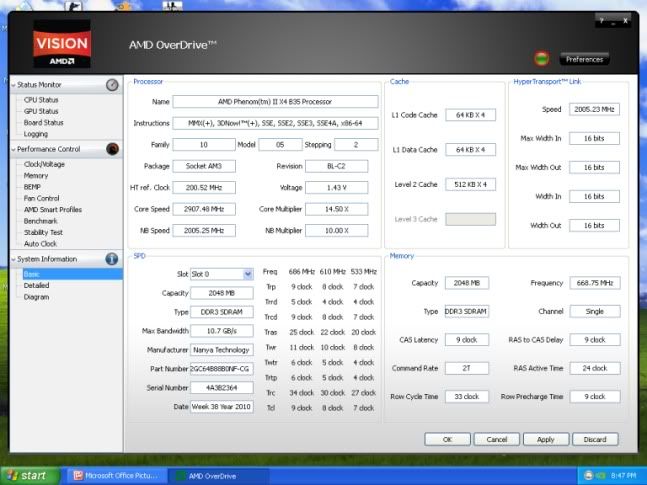
Task: Click the Command Rate 2T field
Action: point(467,368)
